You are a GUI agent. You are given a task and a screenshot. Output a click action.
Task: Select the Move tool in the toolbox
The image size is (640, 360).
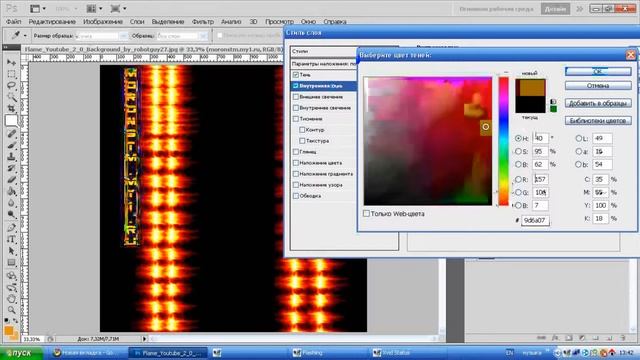click(x=11, y=62)
